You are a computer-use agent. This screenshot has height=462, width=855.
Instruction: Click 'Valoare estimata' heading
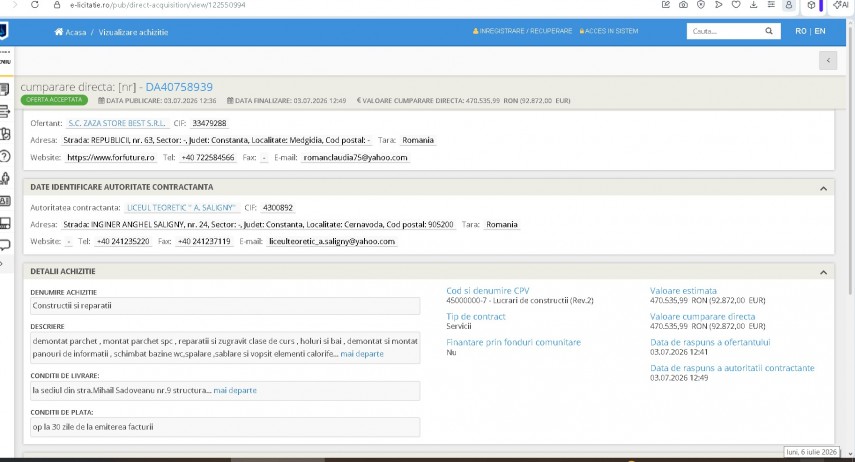pos(683,291)
